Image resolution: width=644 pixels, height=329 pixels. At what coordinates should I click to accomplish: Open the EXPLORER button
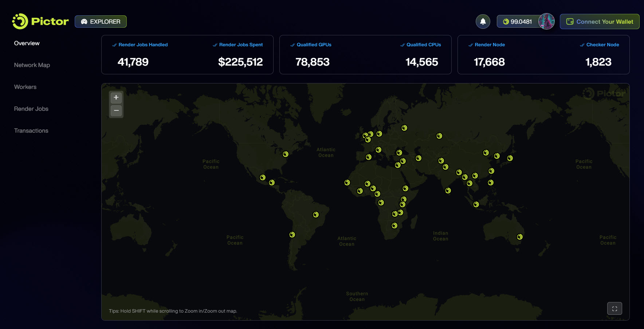tap(101, 21)
